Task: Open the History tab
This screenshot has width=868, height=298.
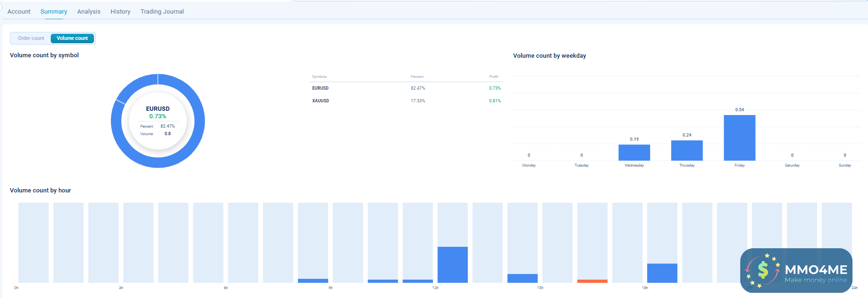Action: [x=120, y=11]
